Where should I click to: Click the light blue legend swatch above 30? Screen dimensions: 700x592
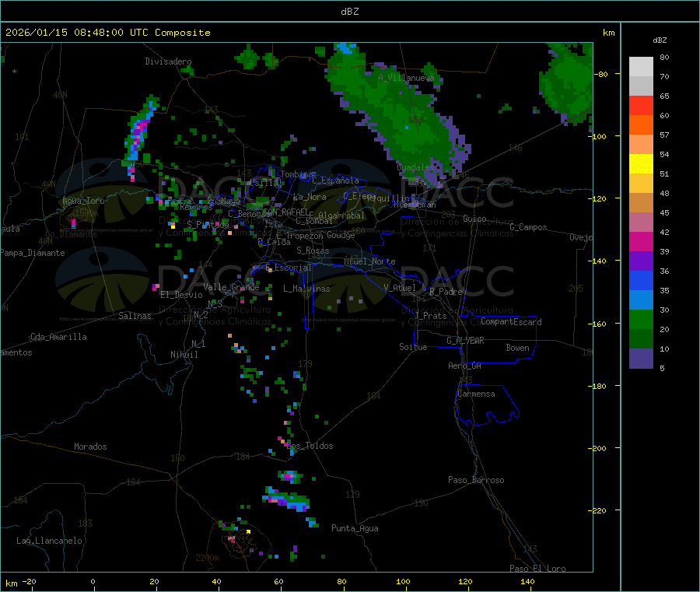pyautogui.click(x=641, y=300)
